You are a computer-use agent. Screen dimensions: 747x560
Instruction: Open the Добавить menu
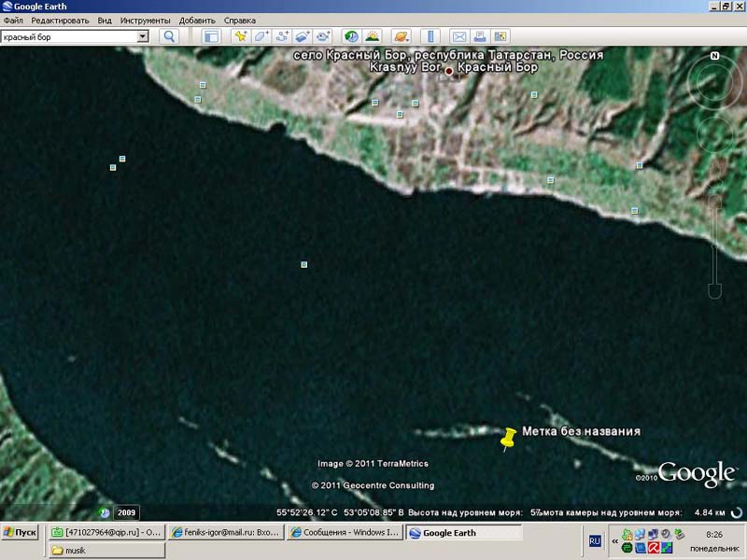tap(195, 20)
